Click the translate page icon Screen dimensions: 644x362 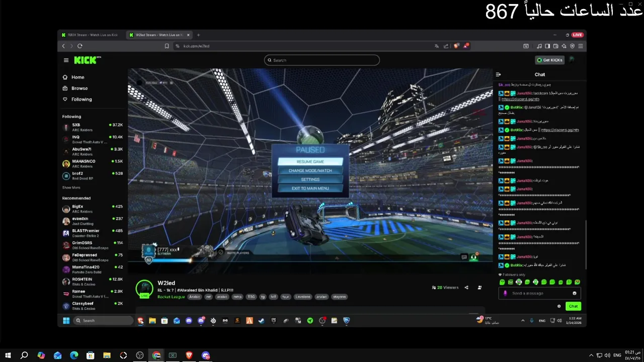pyautogui.click(x=437, y=46)
